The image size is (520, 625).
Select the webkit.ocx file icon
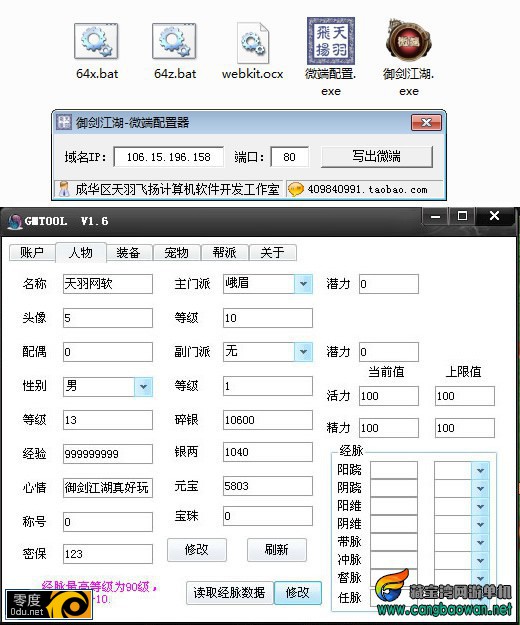click(x=253, y=42)
